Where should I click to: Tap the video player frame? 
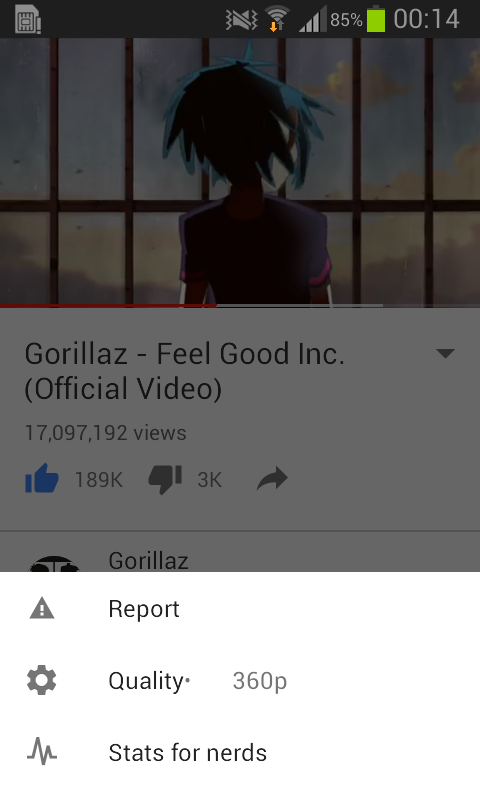point(240,171)
